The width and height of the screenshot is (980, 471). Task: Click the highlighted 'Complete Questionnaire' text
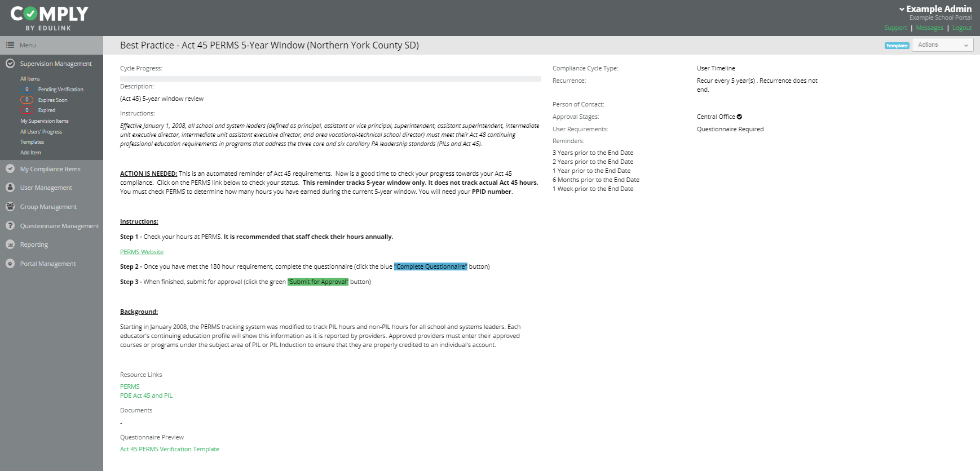click(431, 266)
